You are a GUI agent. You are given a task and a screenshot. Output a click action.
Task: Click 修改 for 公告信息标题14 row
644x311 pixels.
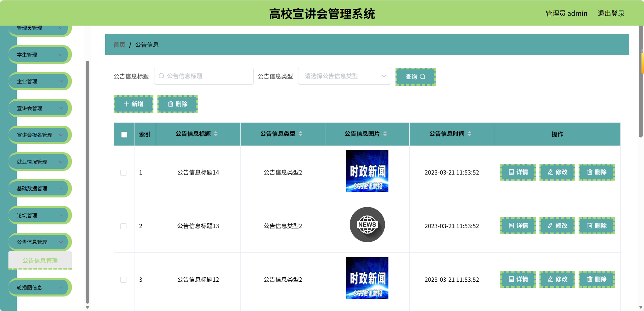557,172
